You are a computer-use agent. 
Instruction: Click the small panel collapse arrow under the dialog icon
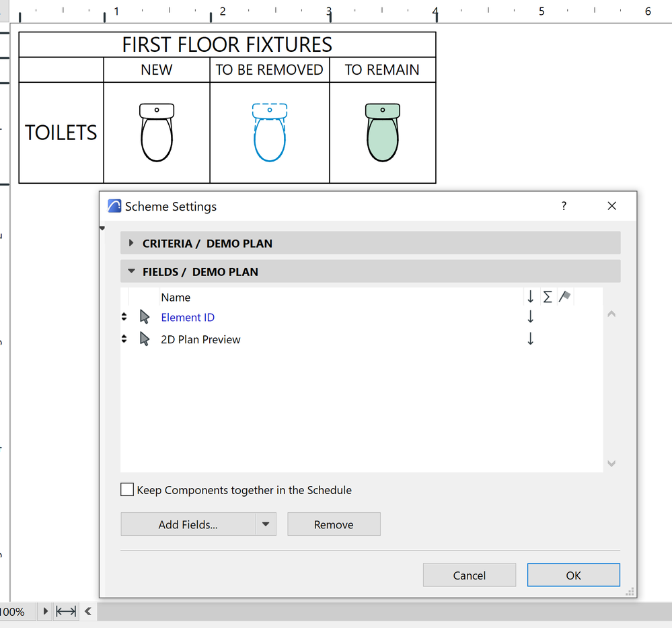tap(102, 228)
